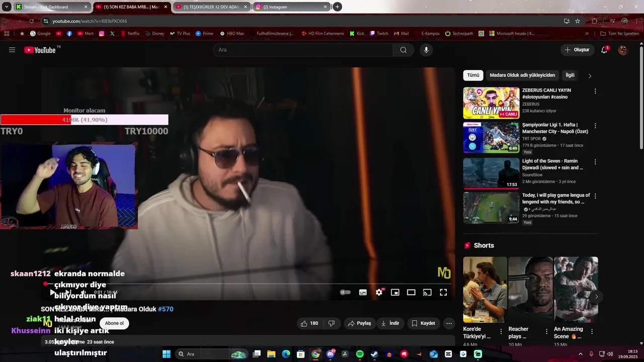Click the #570 hashtag link
644x362 pixels.
(x=166, y=309)
